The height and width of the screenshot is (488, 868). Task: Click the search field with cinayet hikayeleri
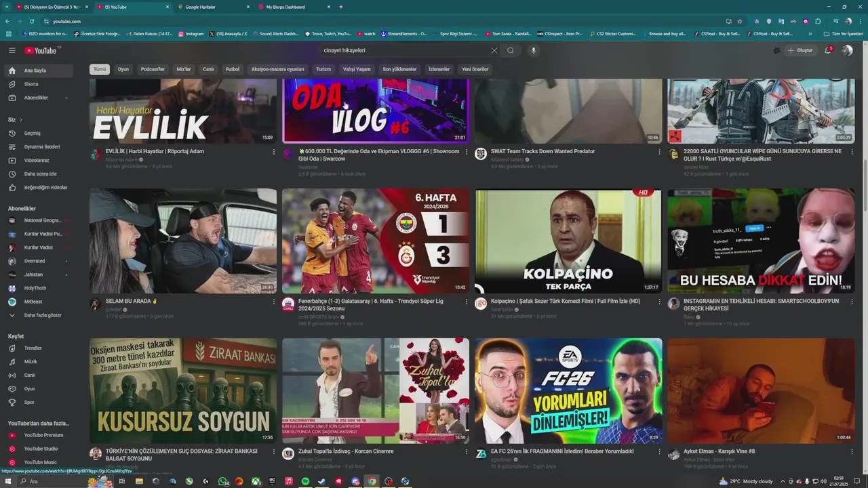tap(405, 50)
